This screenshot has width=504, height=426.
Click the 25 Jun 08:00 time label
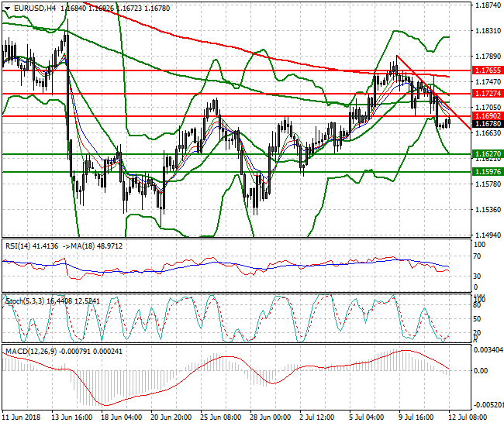(220, 417)
